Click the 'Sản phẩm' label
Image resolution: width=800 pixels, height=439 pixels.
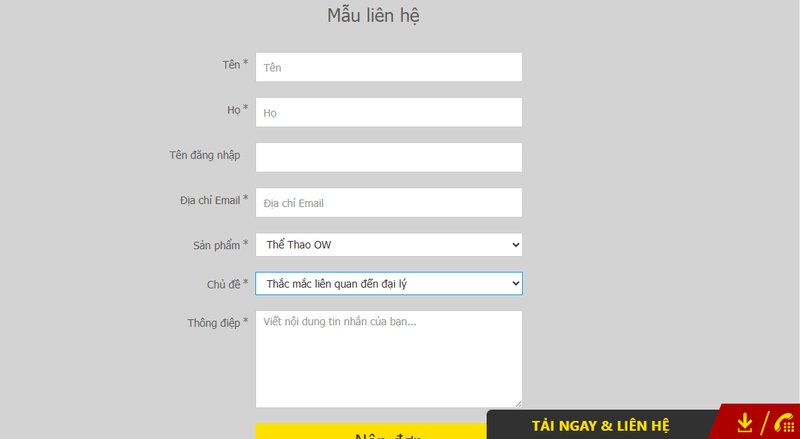216,245
